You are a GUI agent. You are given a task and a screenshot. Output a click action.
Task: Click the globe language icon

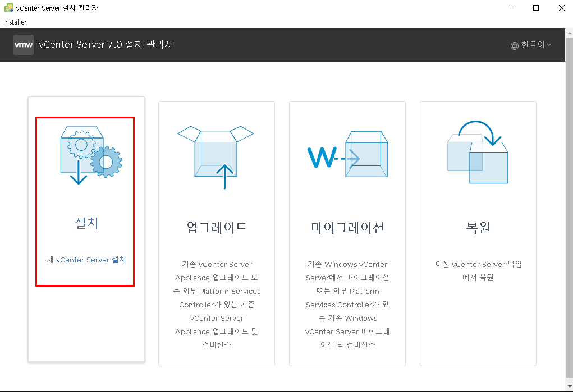tap(515, 45)
